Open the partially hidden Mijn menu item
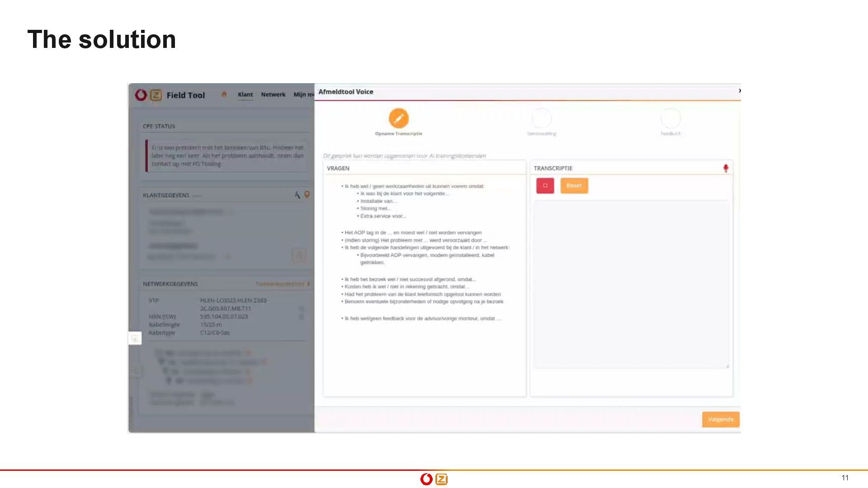This screenshot has width=868, height=488. click(304, 94)
